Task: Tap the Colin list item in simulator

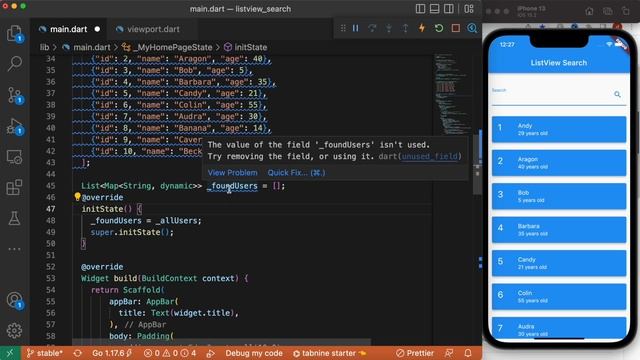Action: point(559,297)
